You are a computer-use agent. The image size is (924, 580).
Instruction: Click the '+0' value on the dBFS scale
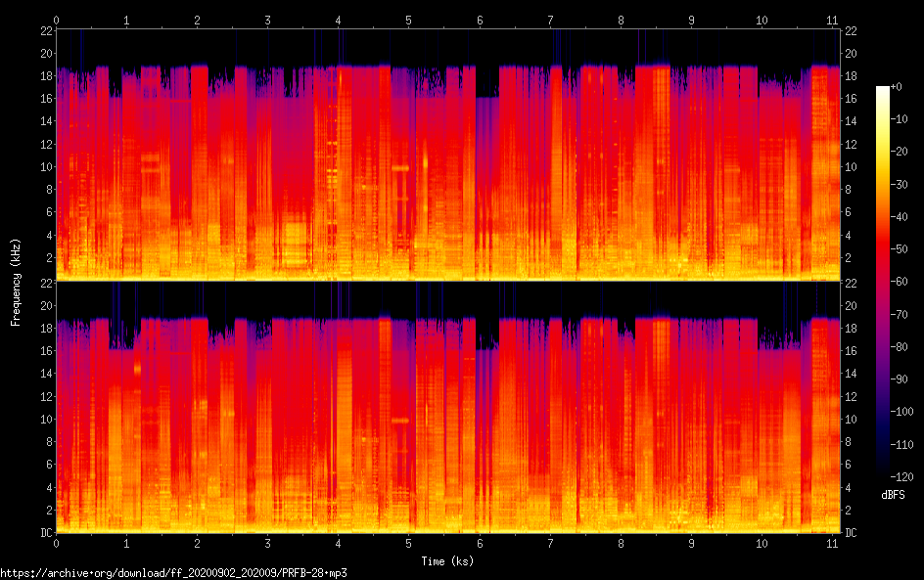pos(896,86)
